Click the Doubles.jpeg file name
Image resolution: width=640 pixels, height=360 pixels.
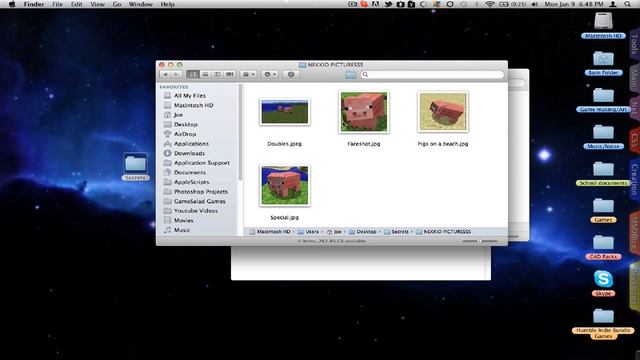click(x=284, y=144)
